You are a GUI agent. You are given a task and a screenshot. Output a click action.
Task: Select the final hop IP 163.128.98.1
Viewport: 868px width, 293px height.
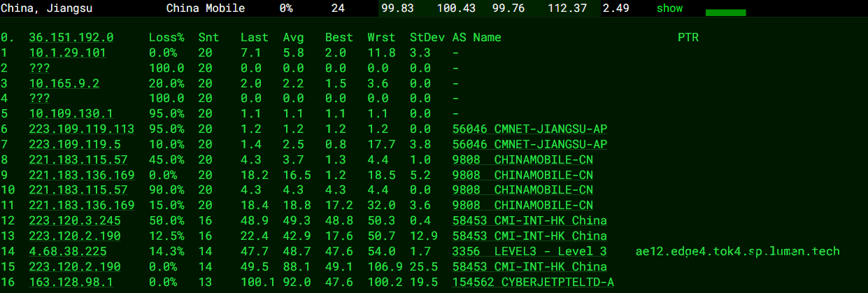click(x=71, y=282)
